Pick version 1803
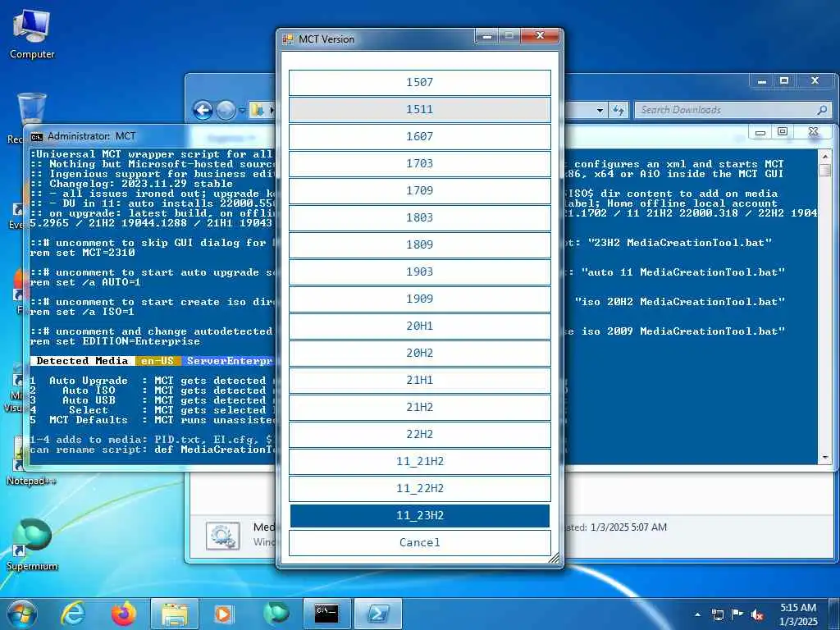 [419, 217]
